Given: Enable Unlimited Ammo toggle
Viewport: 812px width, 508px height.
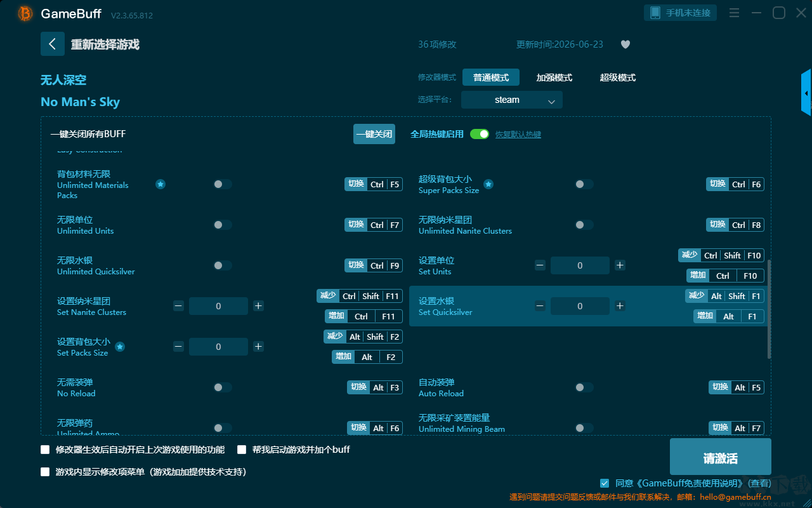Looking at the screenshot, I should (x=223, y=428).
